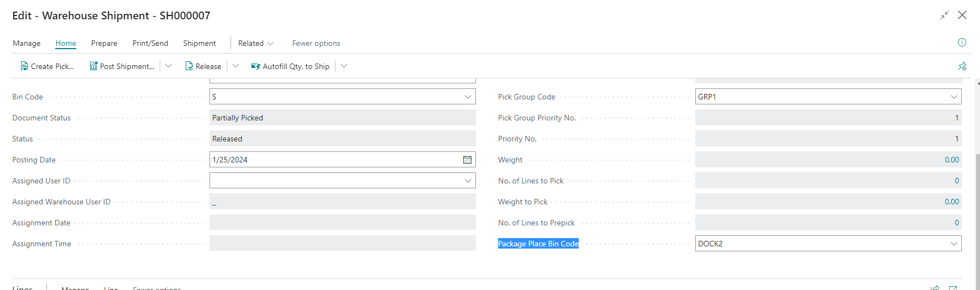Click the Package Place Bin Code label
This screenshot has height=290, width=980.
[x=538, y=244]
